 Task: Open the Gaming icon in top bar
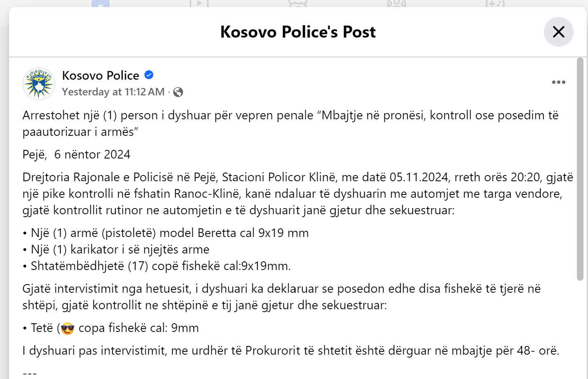pos(495,3)
